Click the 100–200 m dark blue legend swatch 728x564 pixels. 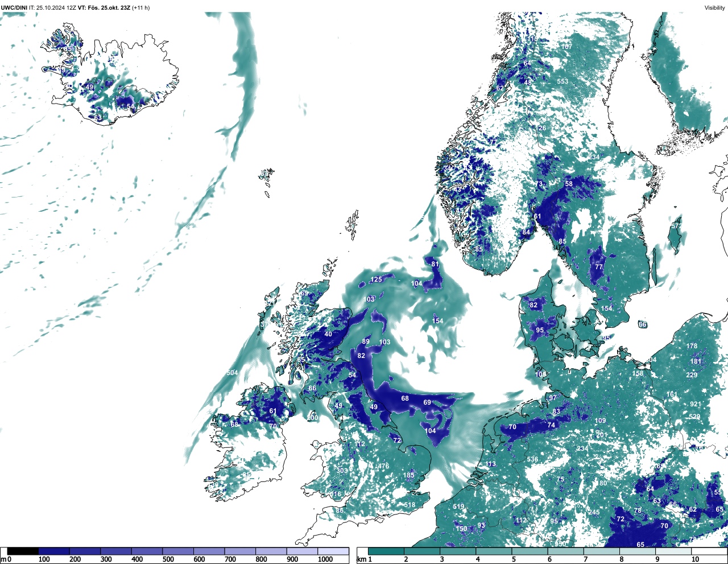point(54,551)
